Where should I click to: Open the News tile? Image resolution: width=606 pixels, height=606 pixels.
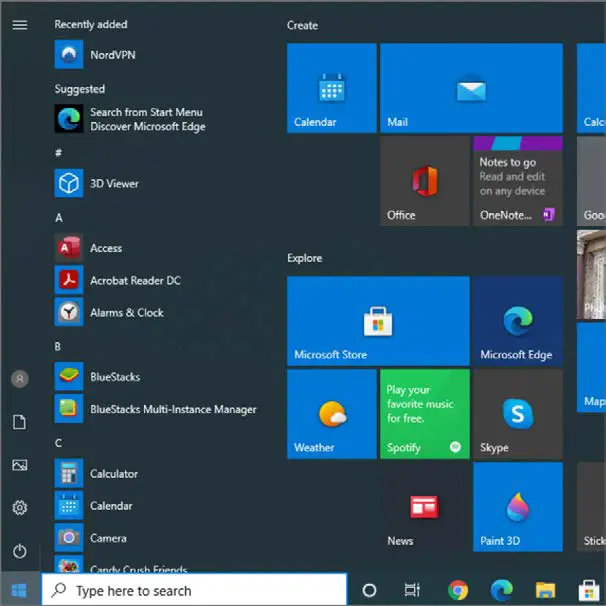click(x=425, y=507)
